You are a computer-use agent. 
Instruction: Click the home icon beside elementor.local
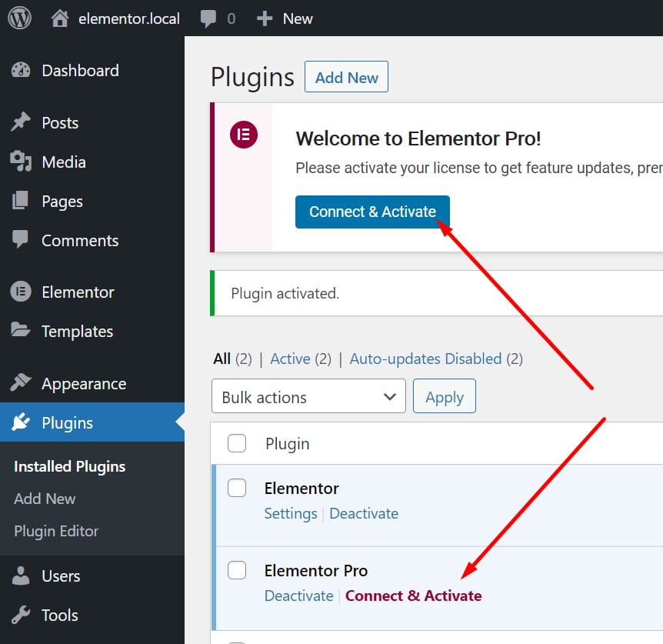(x=60, y=18)
